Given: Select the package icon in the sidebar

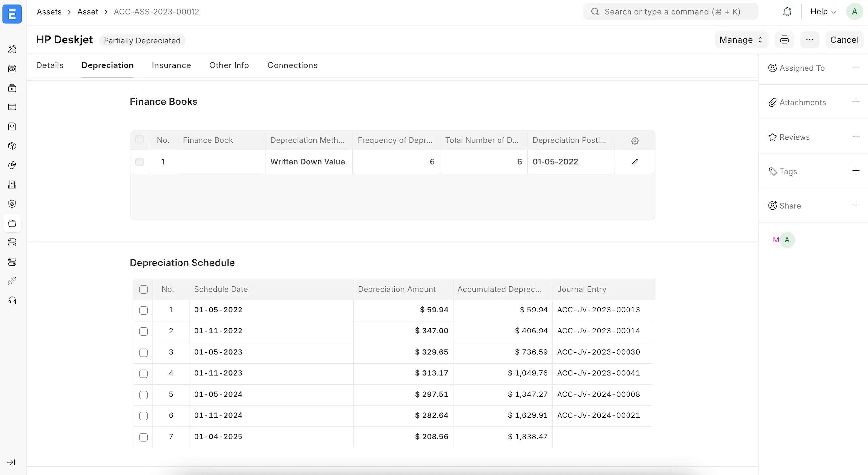Looking at the screenshot, I should 12,146.
